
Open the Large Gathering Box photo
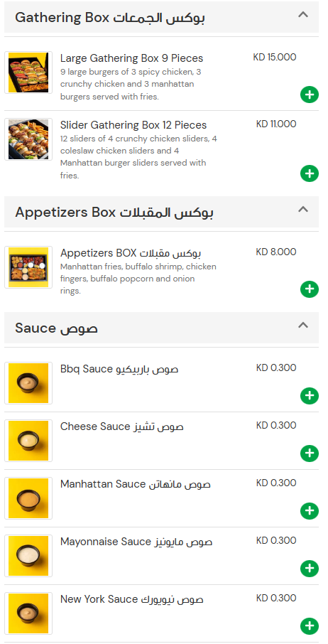point(28,73)
